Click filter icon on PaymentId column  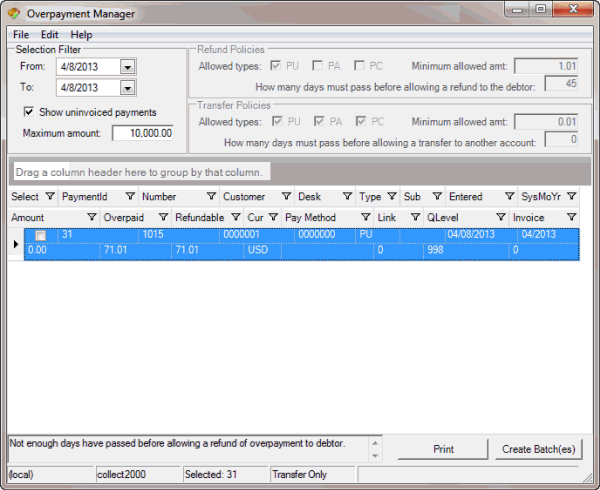point(130,197)
